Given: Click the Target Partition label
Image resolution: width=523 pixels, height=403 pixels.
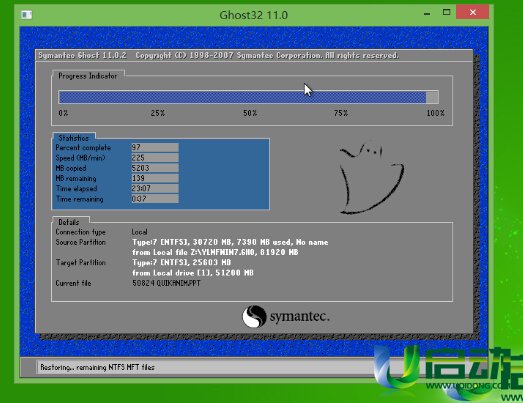Looking at the screenshot, I should pyautogui.click(x=81, y=263).
